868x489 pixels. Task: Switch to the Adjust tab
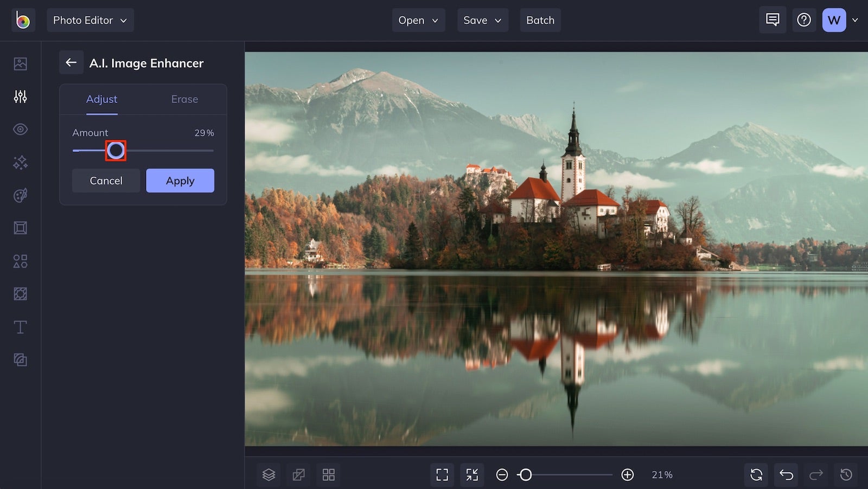[x=101, y=99]
